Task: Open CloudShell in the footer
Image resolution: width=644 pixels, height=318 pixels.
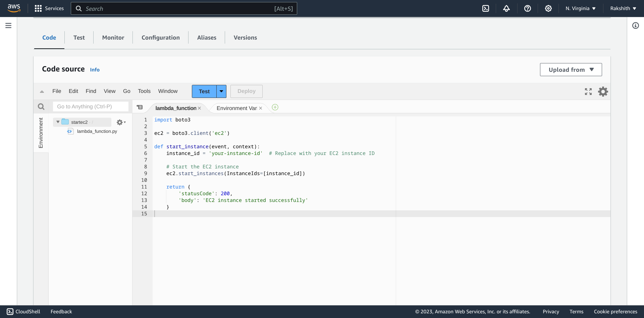Action: tap(23, 312)
